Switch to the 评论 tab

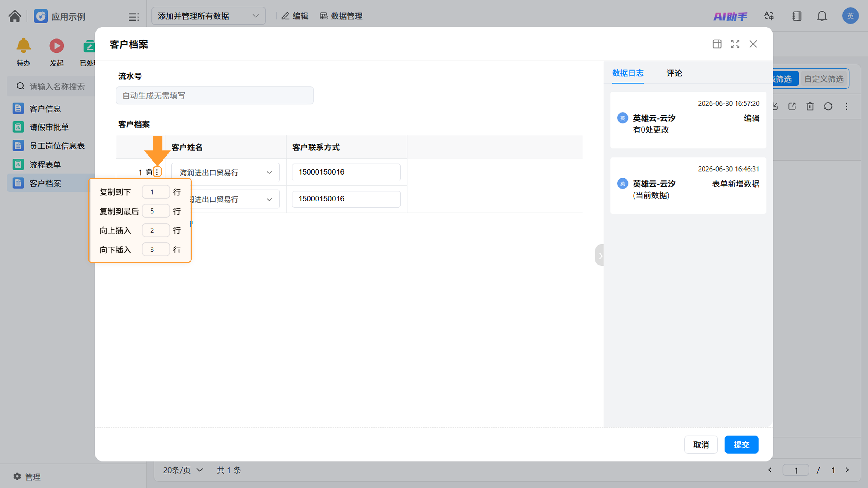tap(674, 73)
